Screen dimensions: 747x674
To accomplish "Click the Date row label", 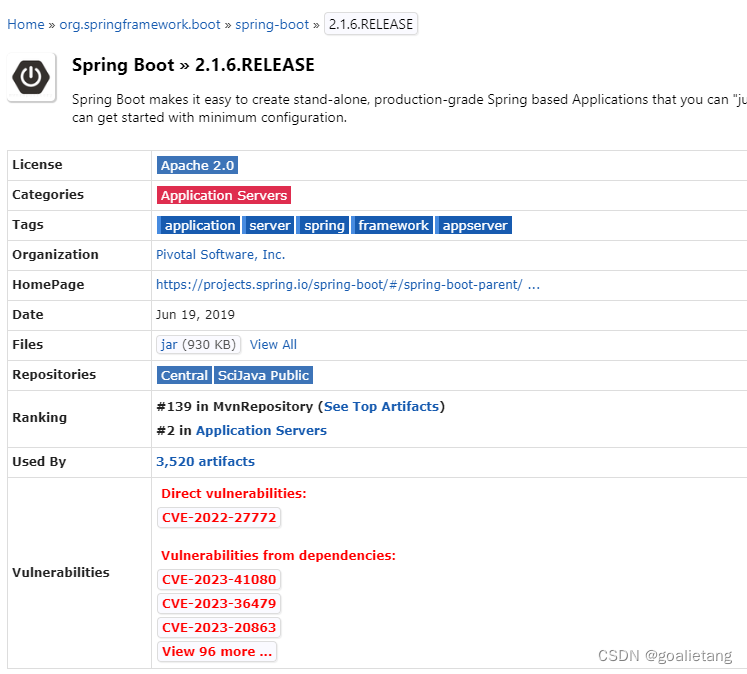I will coord(28,315).
